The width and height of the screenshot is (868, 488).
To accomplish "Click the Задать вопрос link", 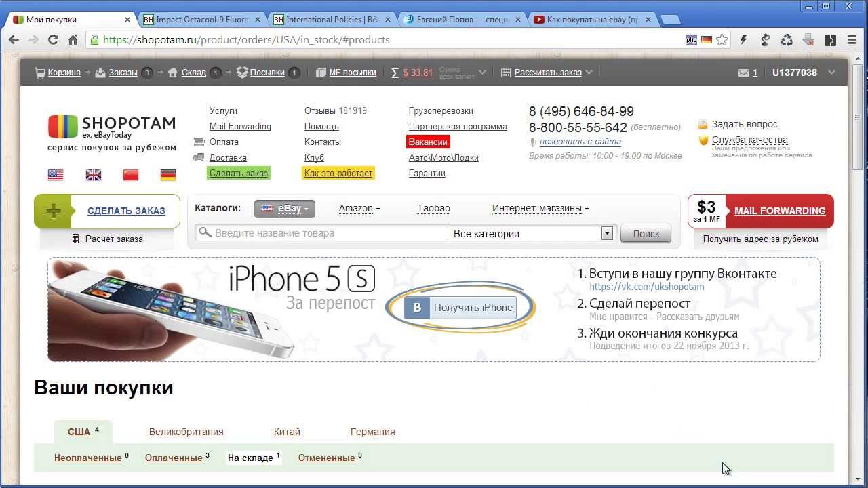I will tap(745, 125).
